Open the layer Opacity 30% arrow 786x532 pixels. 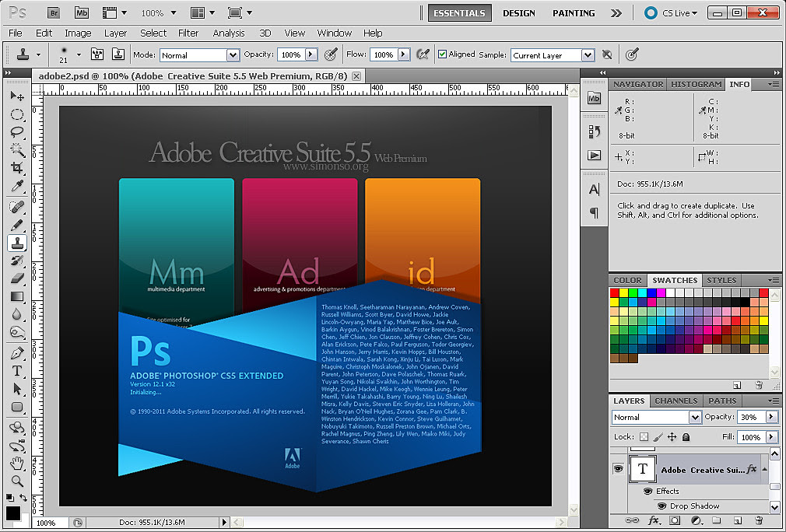click(x=771, y=417)
